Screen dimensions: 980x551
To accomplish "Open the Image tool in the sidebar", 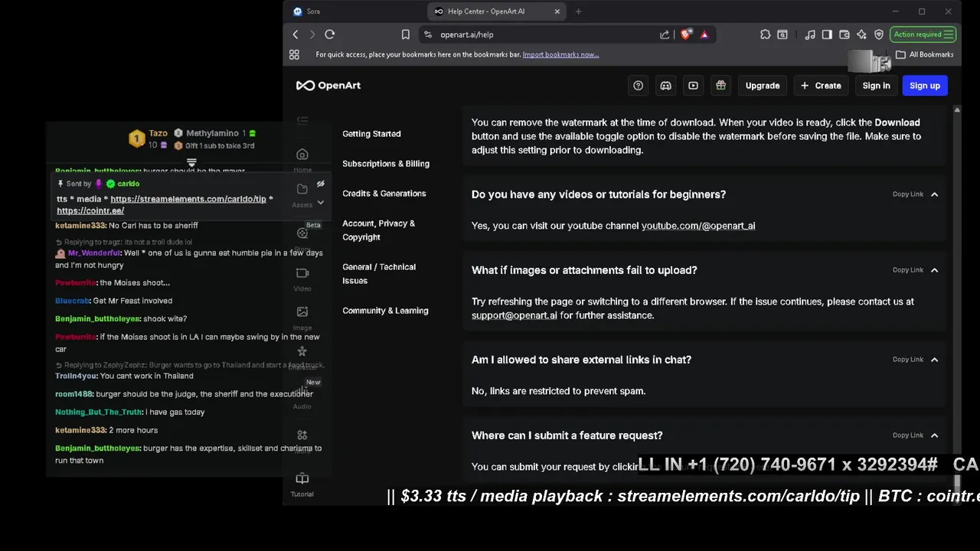I will click(x=302, y=318).
